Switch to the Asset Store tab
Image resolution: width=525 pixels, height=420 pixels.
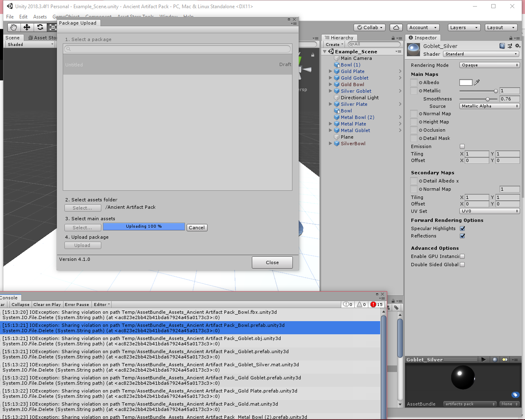[42, 37]
